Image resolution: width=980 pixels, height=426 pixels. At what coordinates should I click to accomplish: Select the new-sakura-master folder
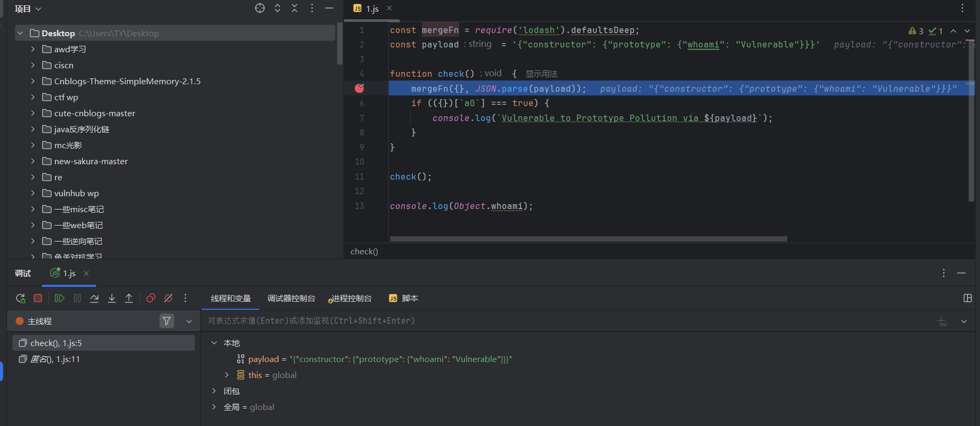(91, 161)
